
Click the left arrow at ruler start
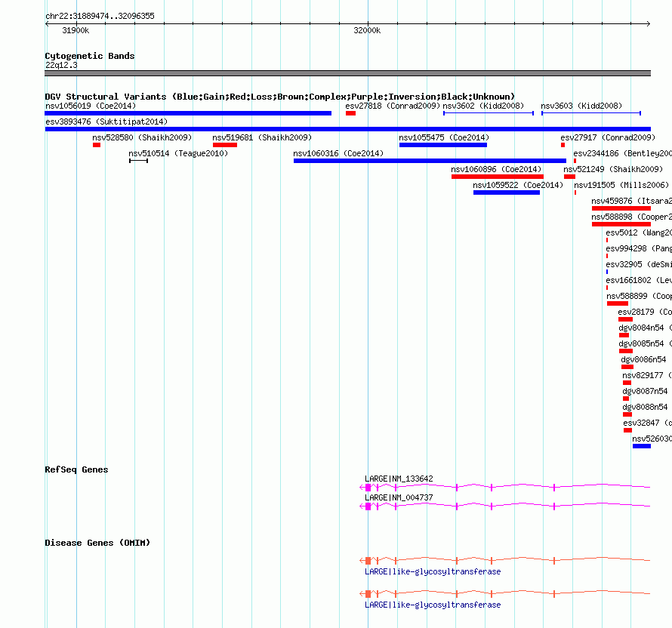(47, 24)
